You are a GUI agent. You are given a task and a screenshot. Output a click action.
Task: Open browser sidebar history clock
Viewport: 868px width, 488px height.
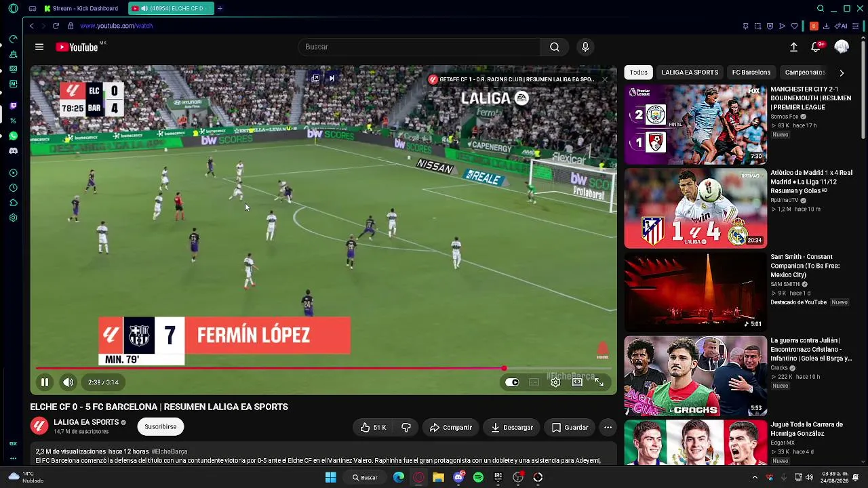[x=13, y=188]
